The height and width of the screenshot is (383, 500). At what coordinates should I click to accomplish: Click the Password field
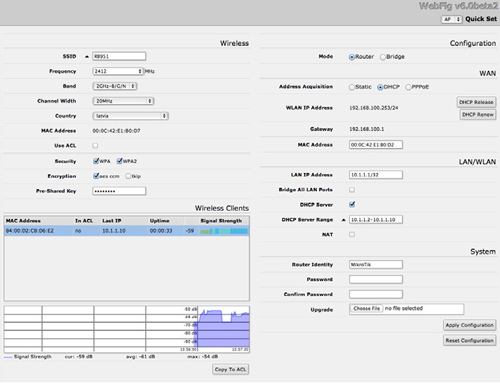point(376,279)
